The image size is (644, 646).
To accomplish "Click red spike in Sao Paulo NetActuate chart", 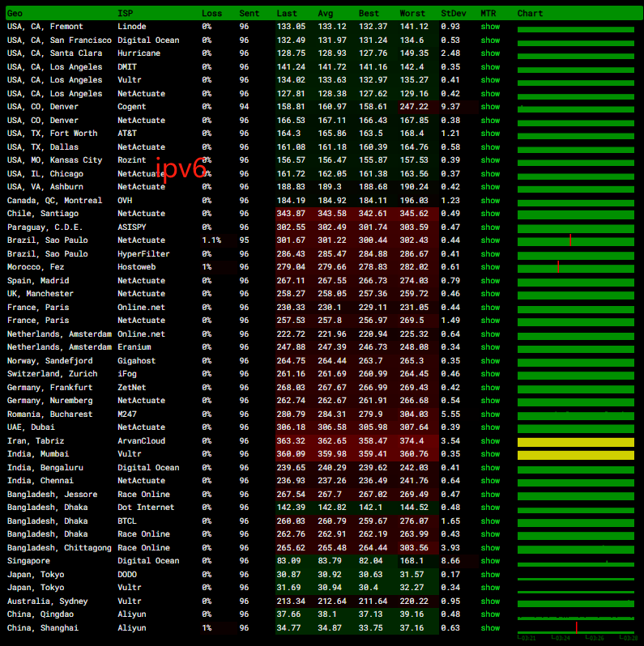I will click(x=570, y=240).
